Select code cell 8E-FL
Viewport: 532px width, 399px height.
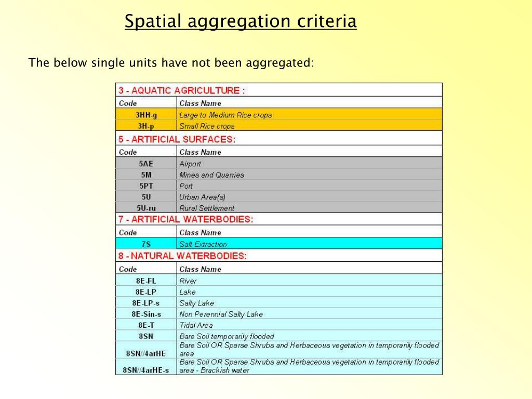tap(146, 281)
